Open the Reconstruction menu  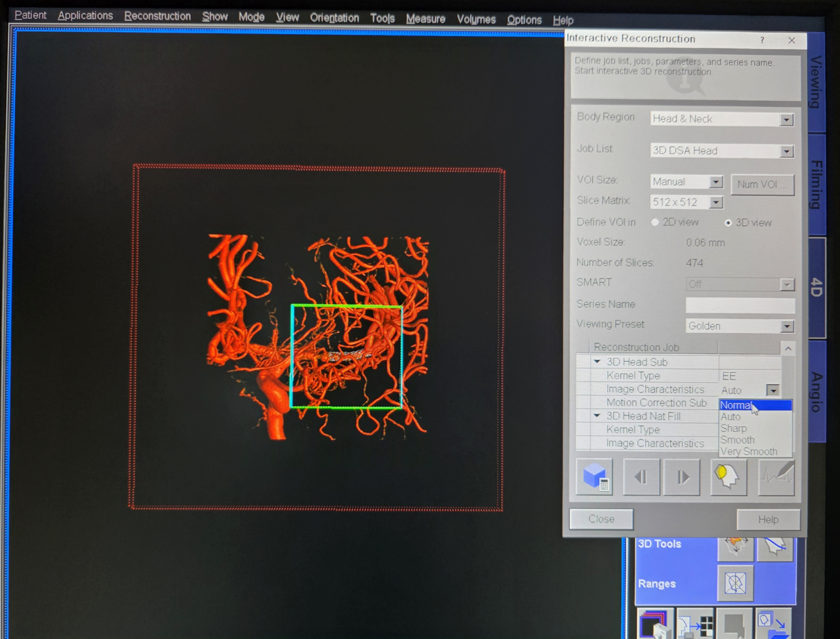pos(157,16)
